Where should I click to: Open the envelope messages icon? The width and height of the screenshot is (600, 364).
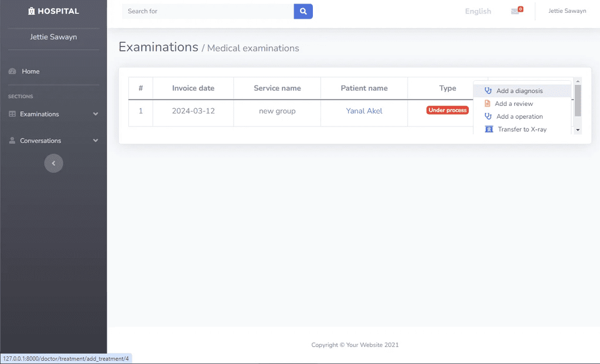pos(515,12)
